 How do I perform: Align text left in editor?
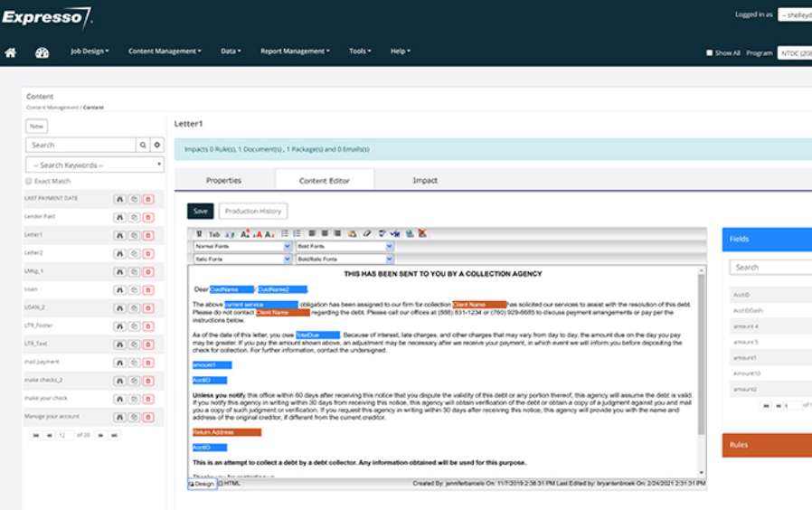[312, 234]
